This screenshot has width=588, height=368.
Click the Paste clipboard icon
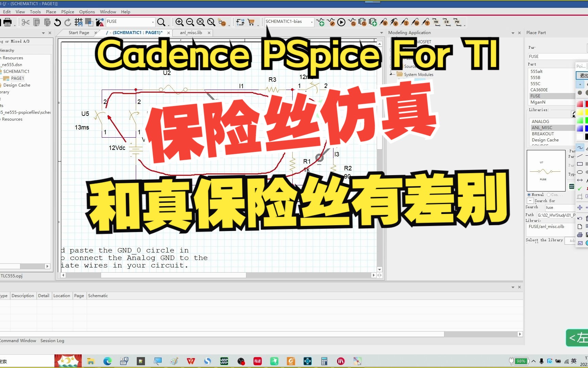click(x=47, y=22)
